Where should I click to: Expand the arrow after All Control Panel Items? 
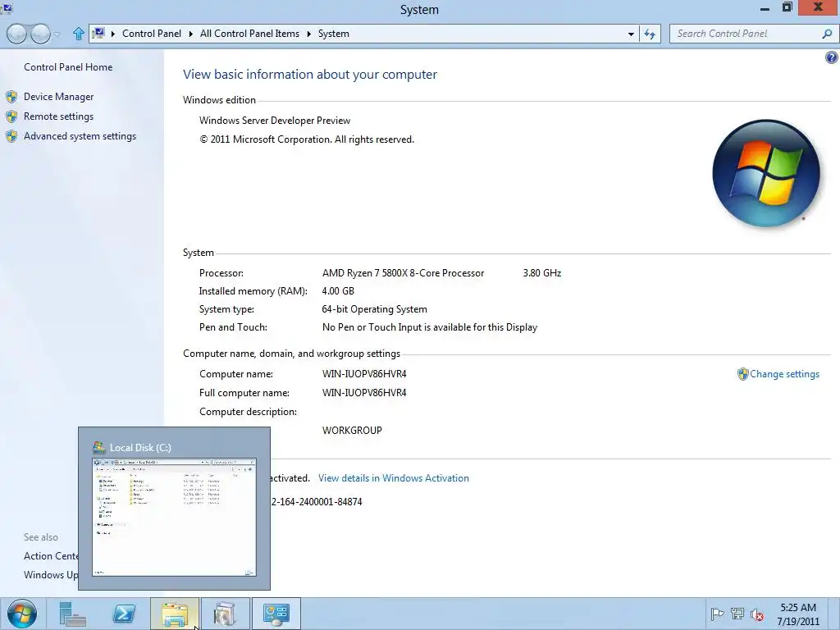pos(309,34)
